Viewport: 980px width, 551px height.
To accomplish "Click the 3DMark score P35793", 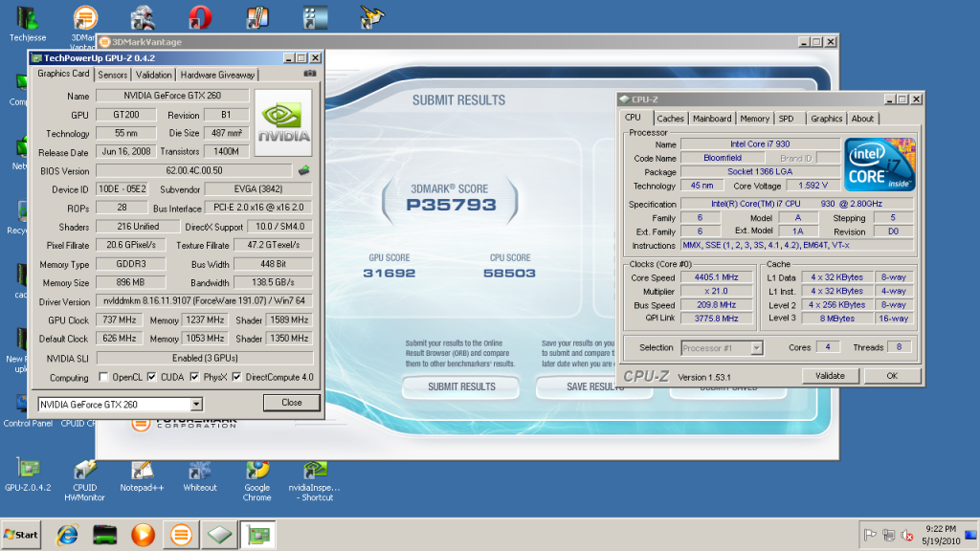I will click(451, 205).
